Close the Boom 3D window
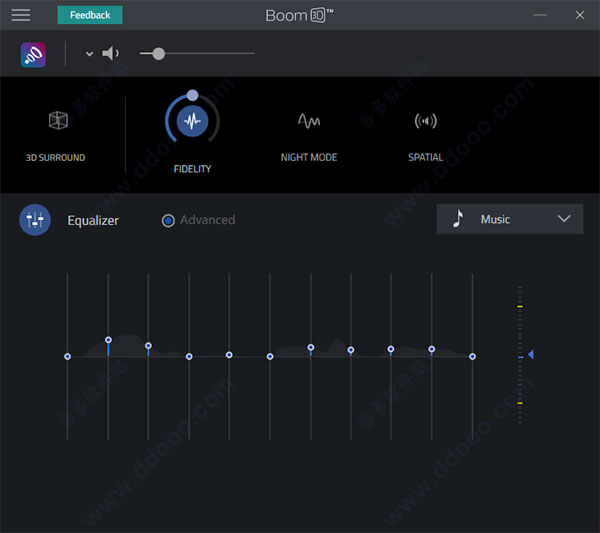Screen dimensions: 600x533 (580, 15)
